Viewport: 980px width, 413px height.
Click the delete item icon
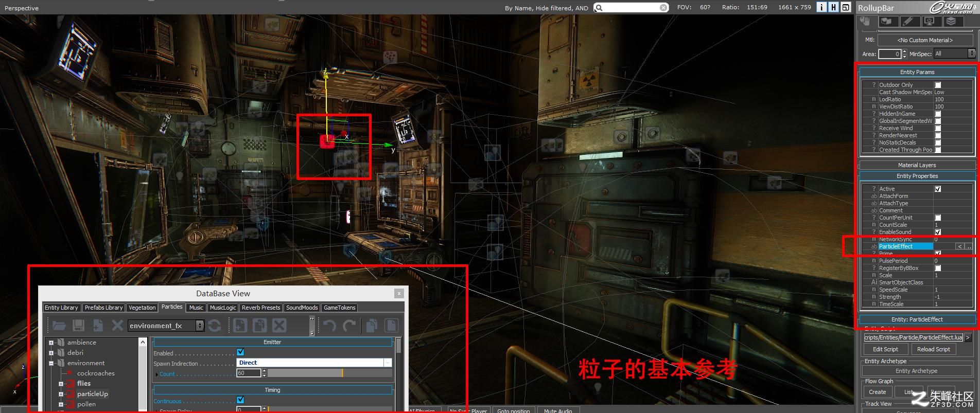pos(279,325)
